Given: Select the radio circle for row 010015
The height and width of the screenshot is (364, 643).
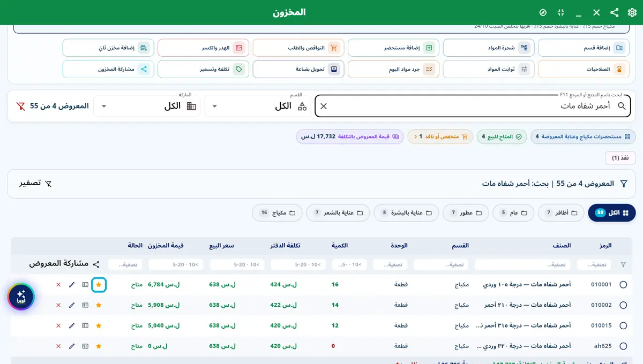Looking at the screenshot, I should pyautogui.click(x=623, y=325).
